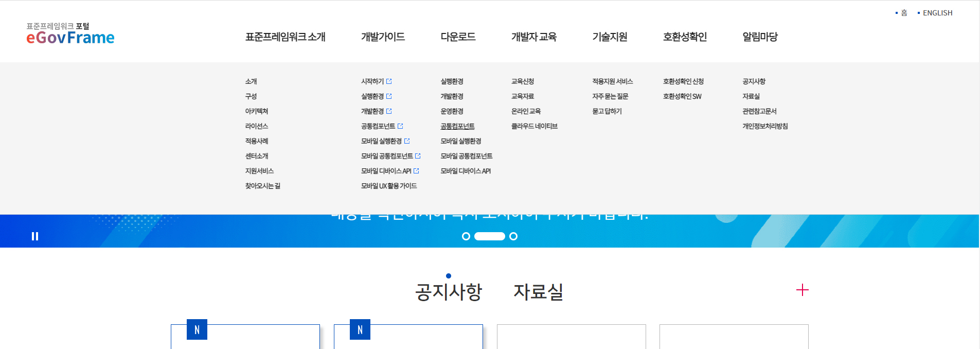Click the eGovFrame portal logo
The image size is (980, 349).
[x=70, y=33]
